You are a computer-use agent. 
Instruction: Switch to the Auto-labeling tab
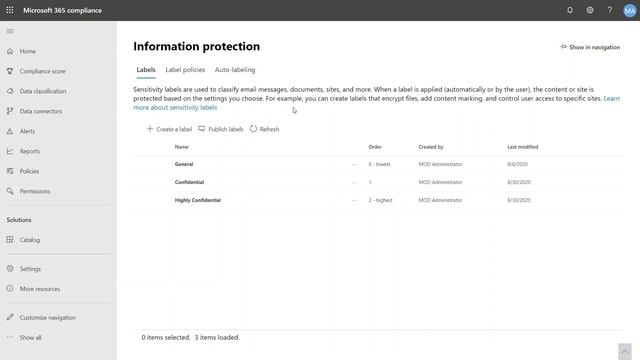click(x=235, y=70)
